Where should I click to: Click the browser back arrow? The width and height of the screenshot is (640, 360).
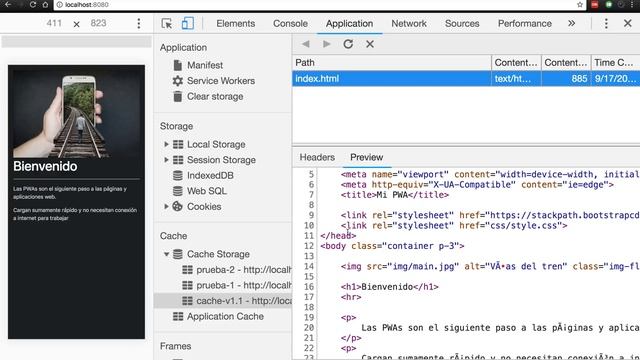coord(8,4)
